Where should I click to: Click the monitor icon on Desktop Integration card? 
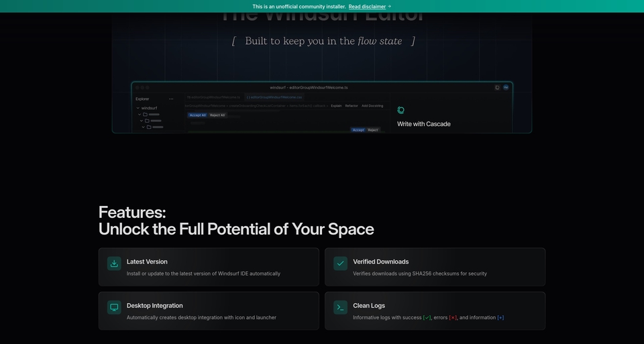coord(114,308)
